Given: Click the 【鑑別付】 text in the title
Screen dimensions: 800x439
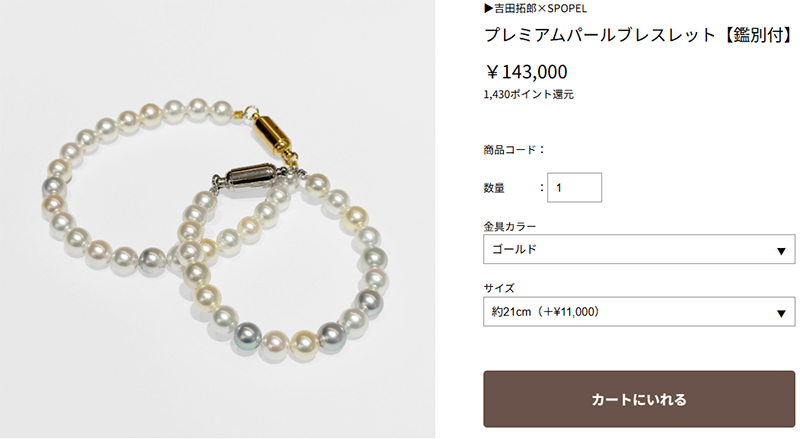Looking at the screenshot, I should coord(758,35).
